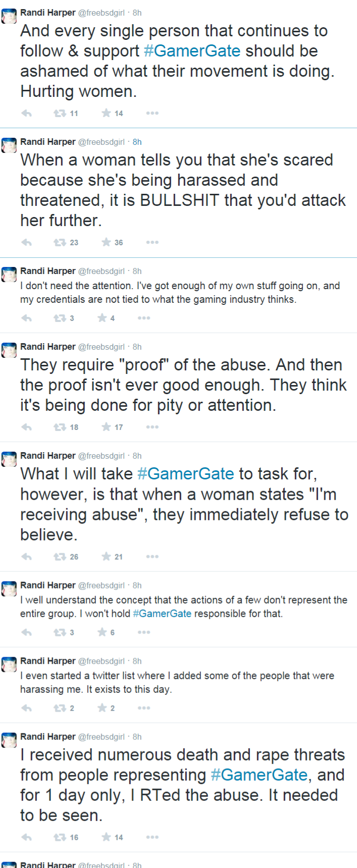Open Randi Harper's name on the first tweet
This screenshot has height=868, width=357.
47,13
